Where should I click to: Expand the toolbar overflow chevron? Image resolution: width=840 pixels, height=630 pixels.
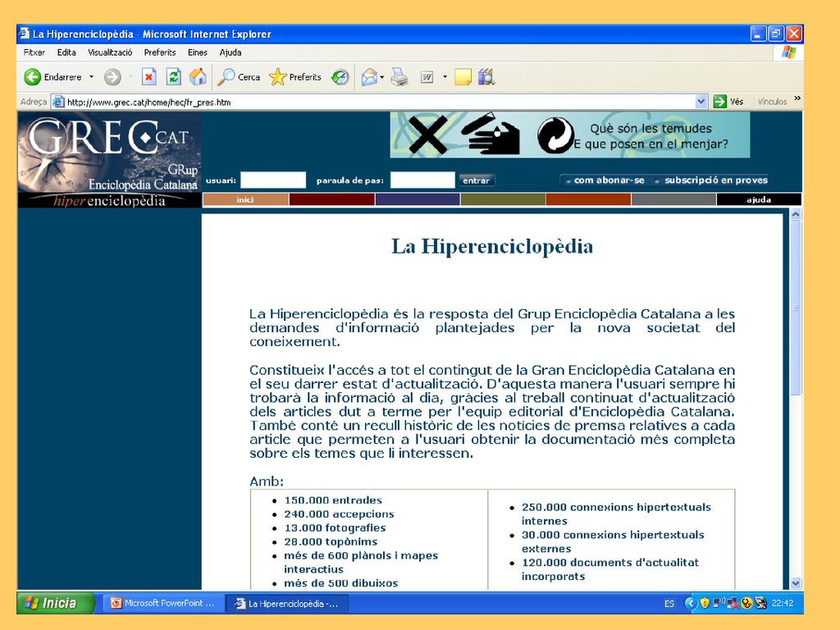(x=797, y=98)
